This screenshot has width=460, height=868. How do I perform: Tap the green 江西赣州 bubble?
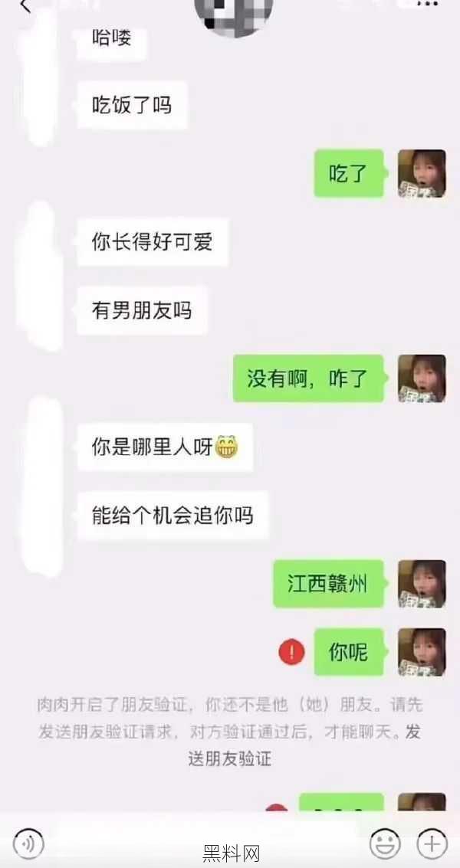[329, 584]
